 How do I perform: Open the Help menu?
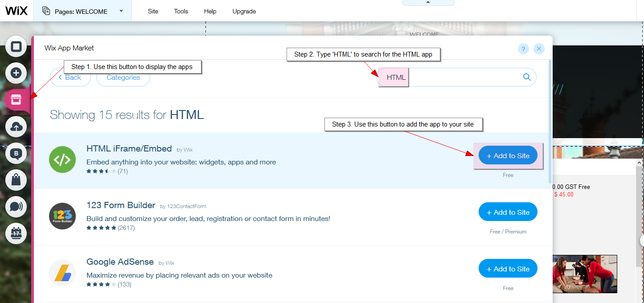point(210,11)
